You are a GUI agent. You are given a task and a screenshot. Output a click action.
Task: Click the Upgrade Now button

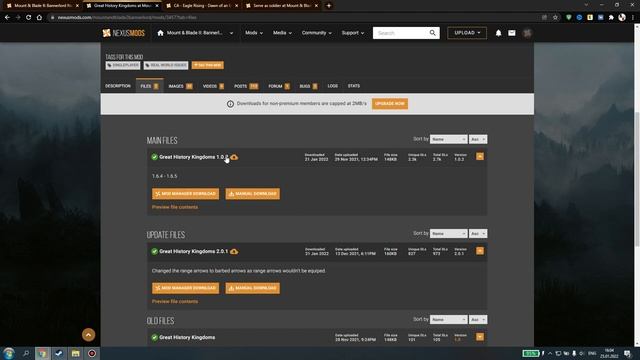[x=390, y=104]
